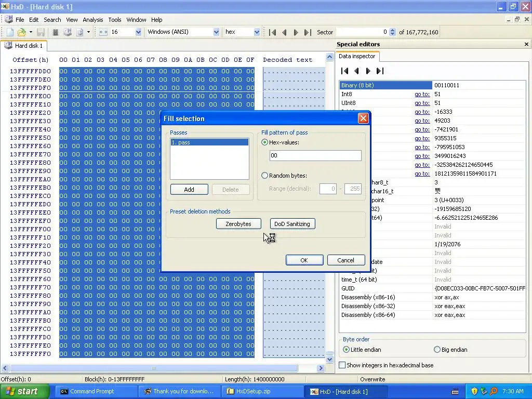This screenshot has height=399, width=532.
Task: Open HxDSetup.zip taskbar item
Action: pyautogui.click(x=262, y=391)
